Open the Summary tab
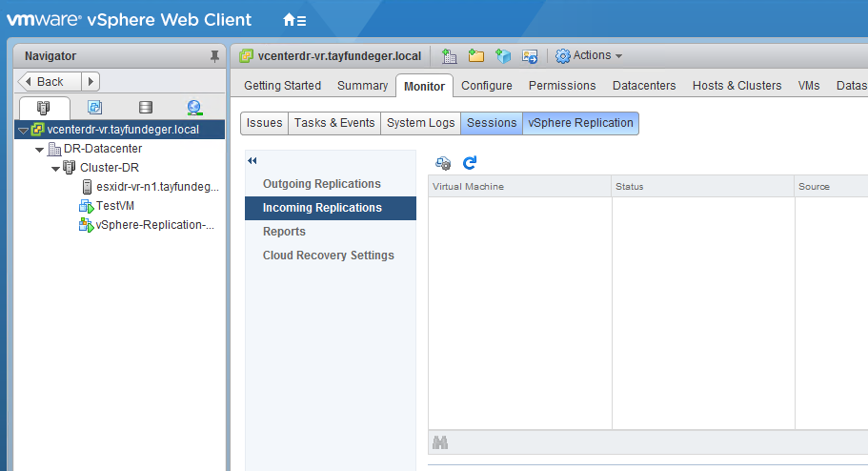This screenshot has width=868, height=471. tap(363, 86)
